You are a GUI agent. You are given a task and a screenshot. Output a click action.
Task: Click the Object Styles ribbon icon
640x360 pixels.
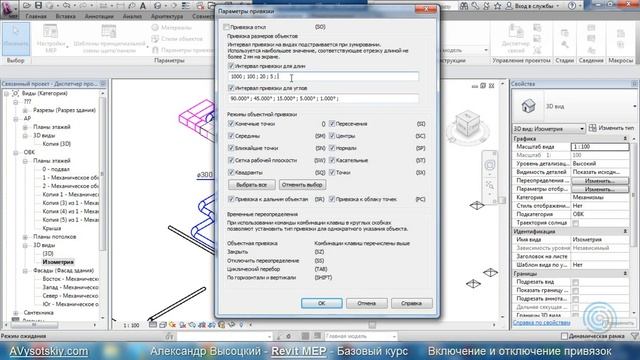pos(155,39)
